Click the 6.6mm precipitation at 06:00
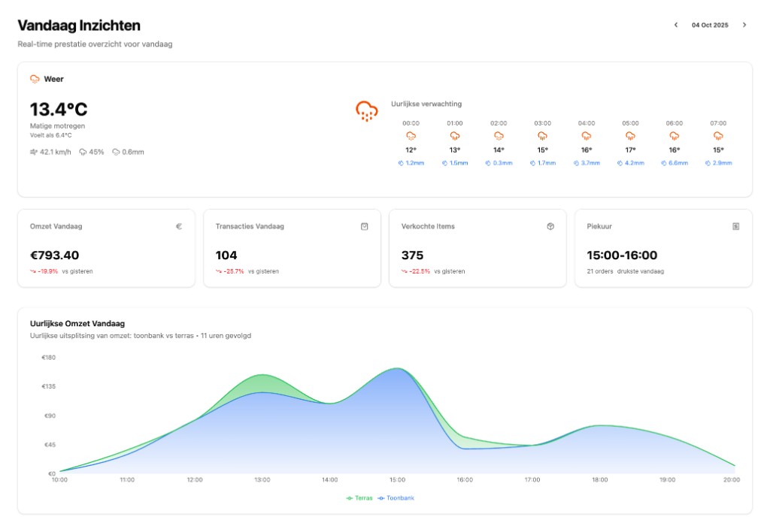The height and width of the screenshot is (532, 770). pyautogui.click(x=675, y=163)
